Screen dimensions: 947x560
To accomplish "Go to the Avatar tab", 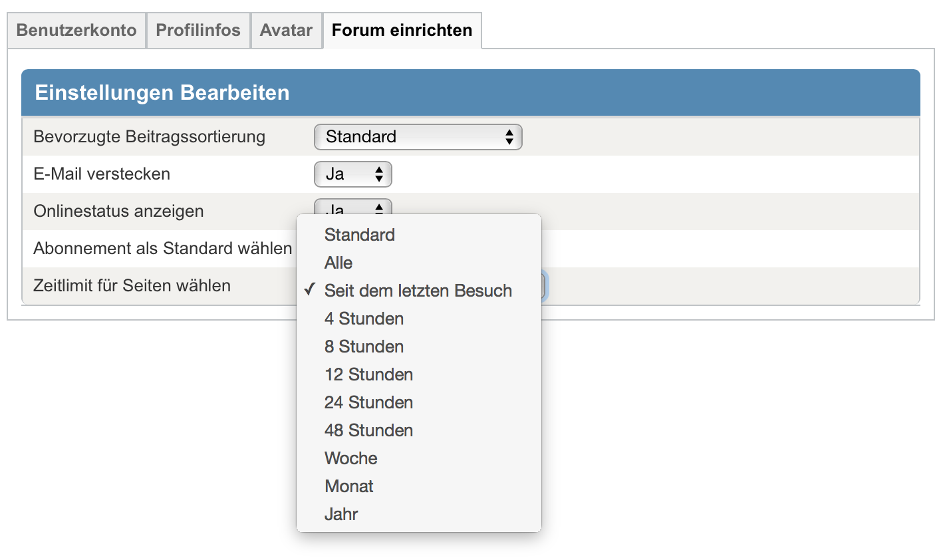I will [x=286, y=31].
